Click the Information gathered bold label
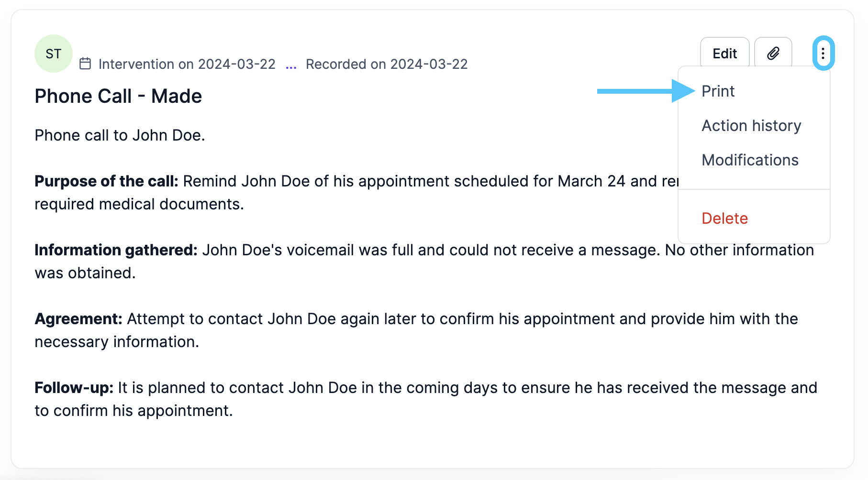The width and height of the screenshot is (868, 480). coord(116,250)
